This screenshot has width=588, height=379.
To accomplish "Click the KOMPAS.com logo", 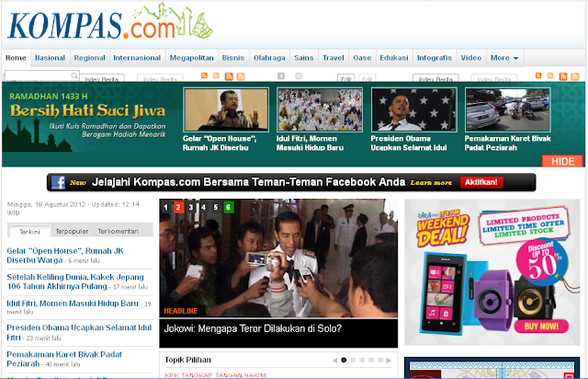I will click(x=110, y=22).
